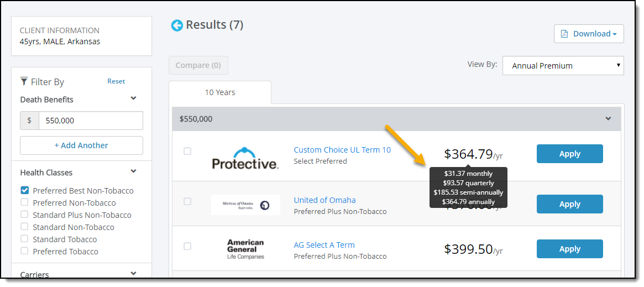Screen dimensions: 644x287
Task: Click the dollar sign in Death Benefits field
Action: (29, 121)
